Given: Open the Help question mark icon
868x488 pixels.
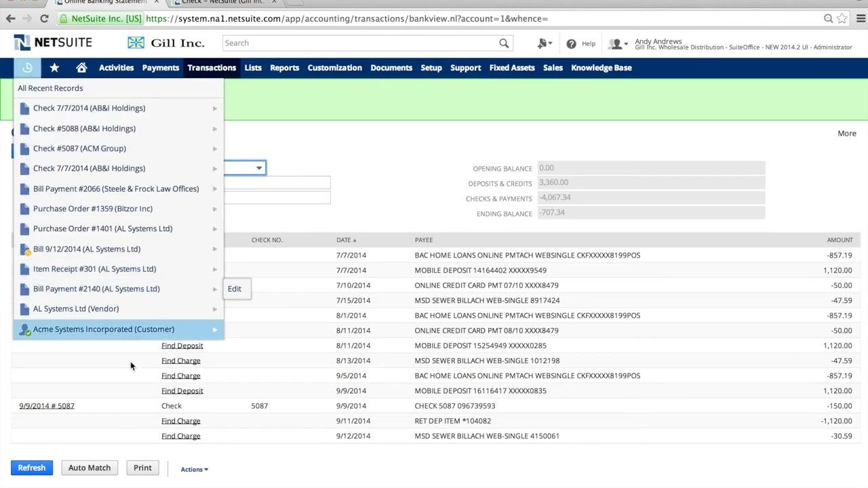Looking at the screenshot, I should coord(571,43).
